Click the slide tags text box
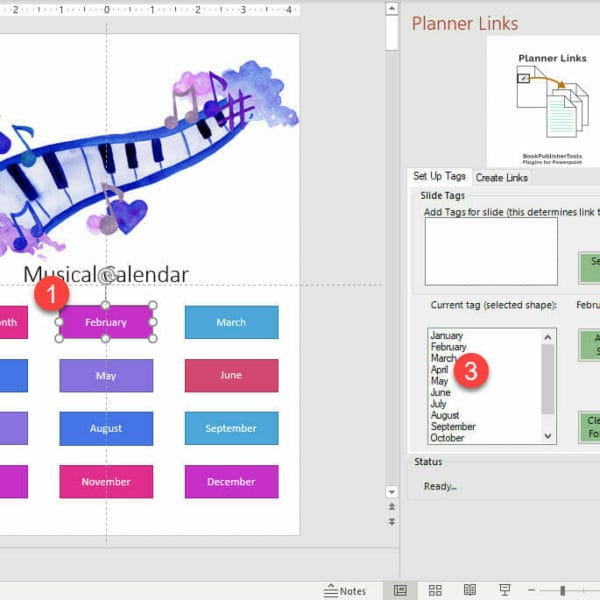 click(x=490, y=251)
